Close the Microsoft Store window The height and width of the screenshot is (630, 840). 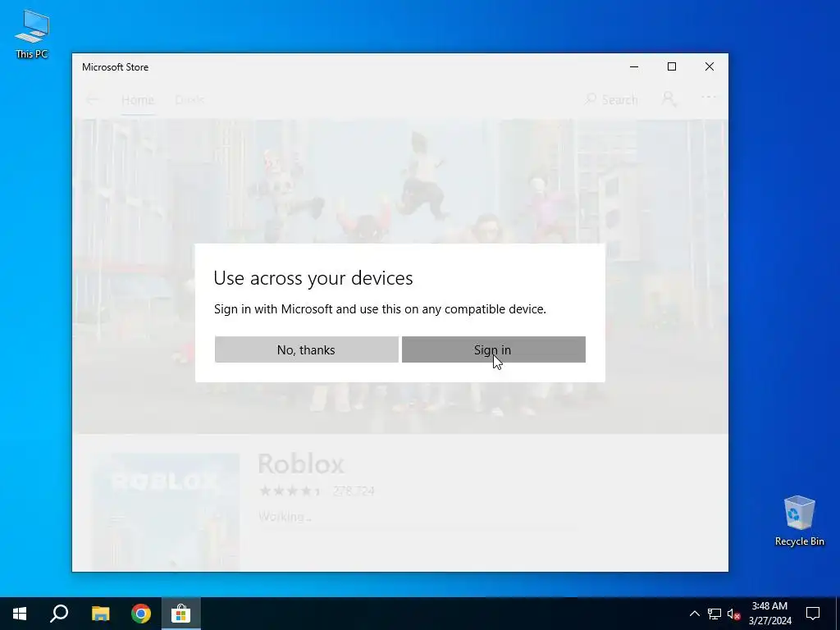[710, 66]
